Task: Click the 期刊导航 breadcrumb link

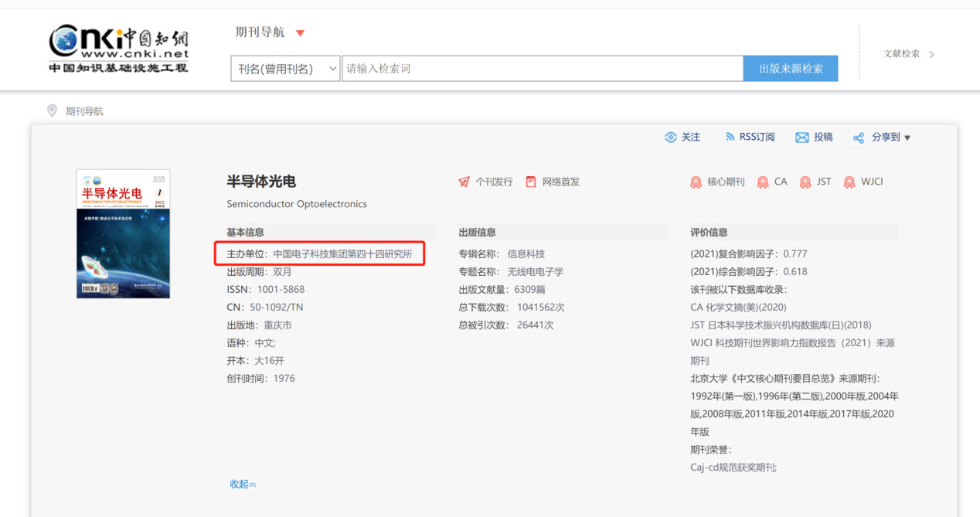Action: (x=84, y=111)
